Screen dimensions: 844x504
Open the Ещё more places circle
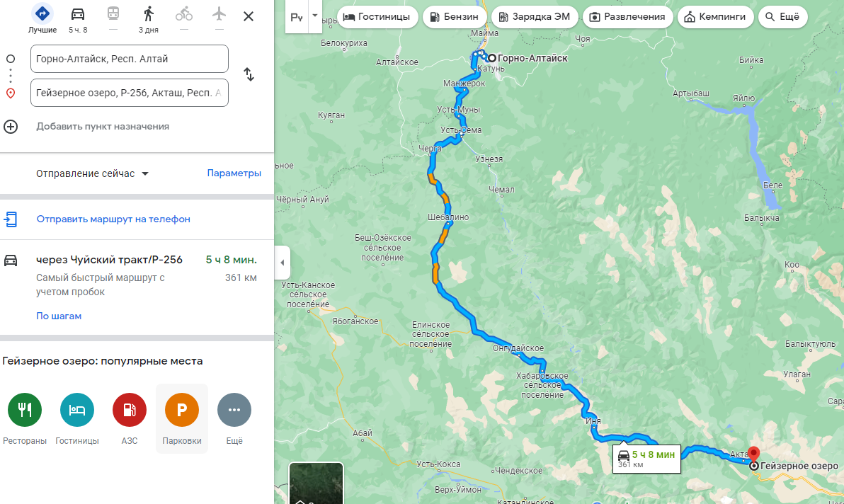pyautogui.click(x=234, y=410)
